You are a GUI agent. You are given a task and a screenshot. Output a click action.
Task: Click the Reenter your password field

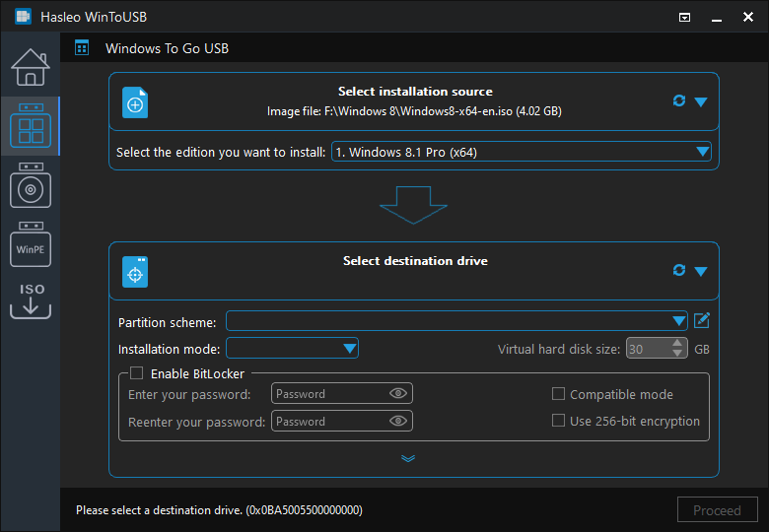342,421
